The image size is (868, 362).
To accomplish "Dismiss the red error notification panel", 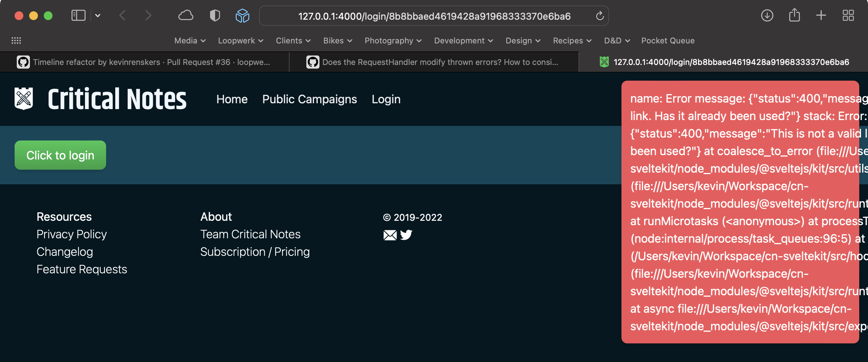I will 740,212.
